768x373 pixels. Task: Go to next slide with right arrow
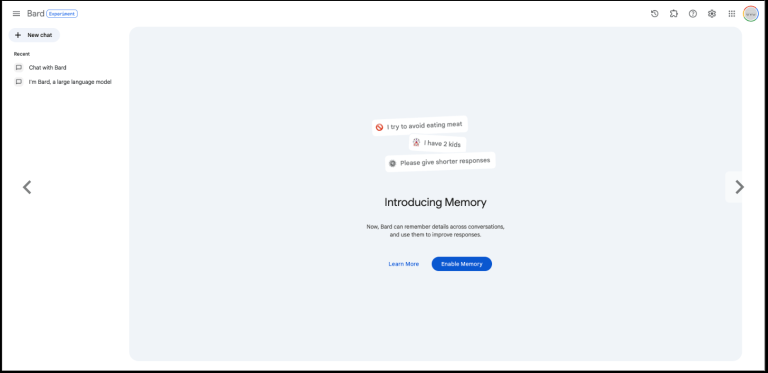[x=740, y=187]
